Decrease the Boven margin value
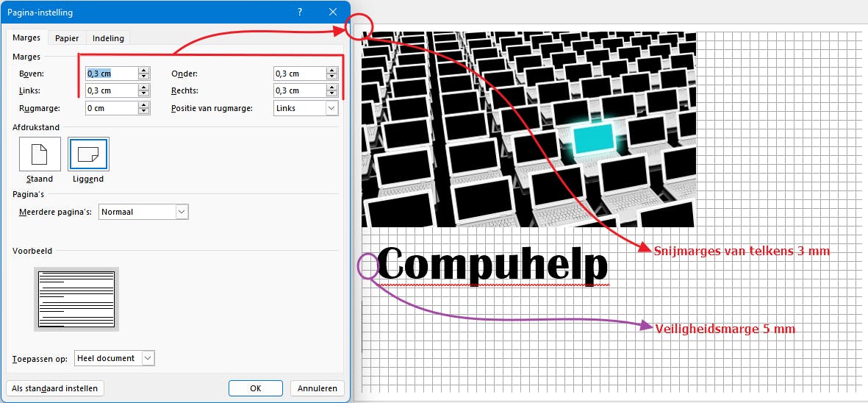The height and width of the screenshot is (403, 868). [x=144, y=77]
